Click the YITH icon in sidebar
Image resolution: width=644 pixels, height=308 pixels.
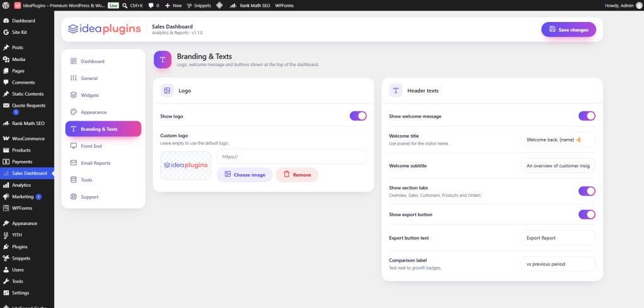[6, 235]
